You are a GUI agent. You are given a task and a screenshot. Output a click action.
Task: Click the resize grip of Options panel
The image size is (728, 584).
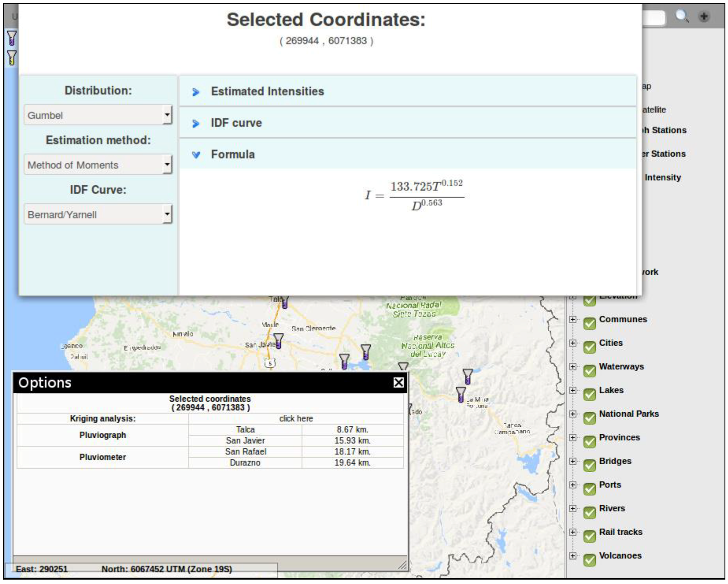tap(403, 565)
